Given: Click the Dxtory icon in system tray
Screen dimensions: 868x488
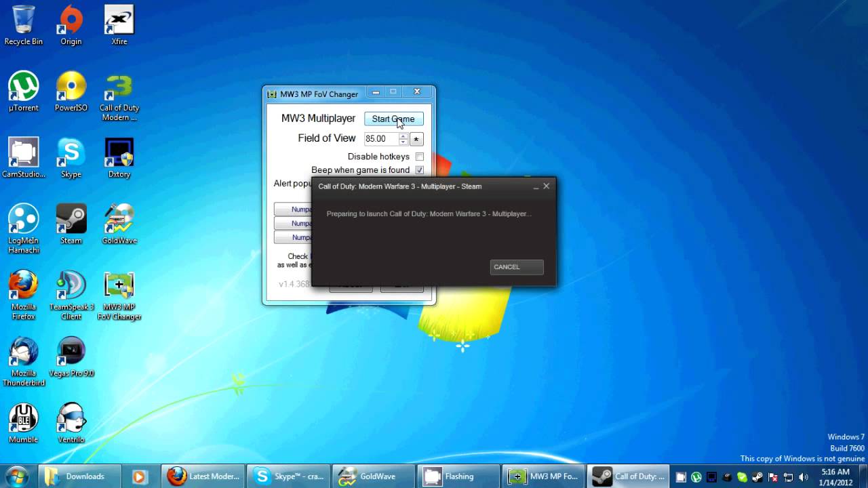Looking at the screenshot, I should [711, 477].
